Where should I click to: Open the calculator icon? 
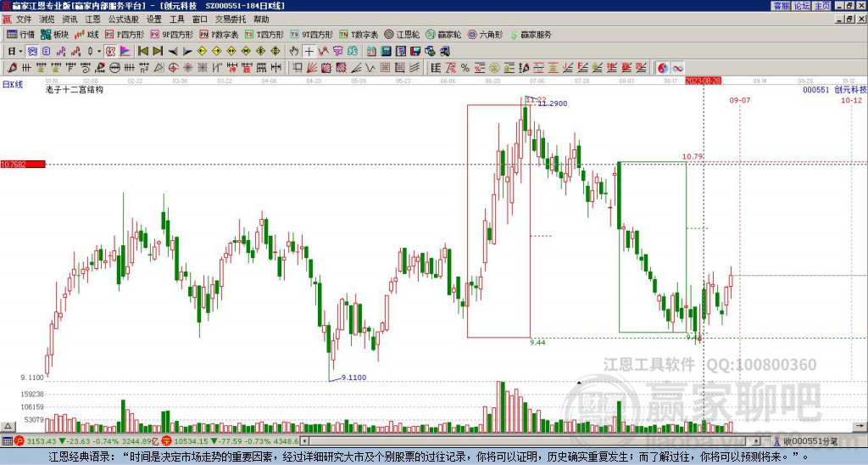pos(387,52)
